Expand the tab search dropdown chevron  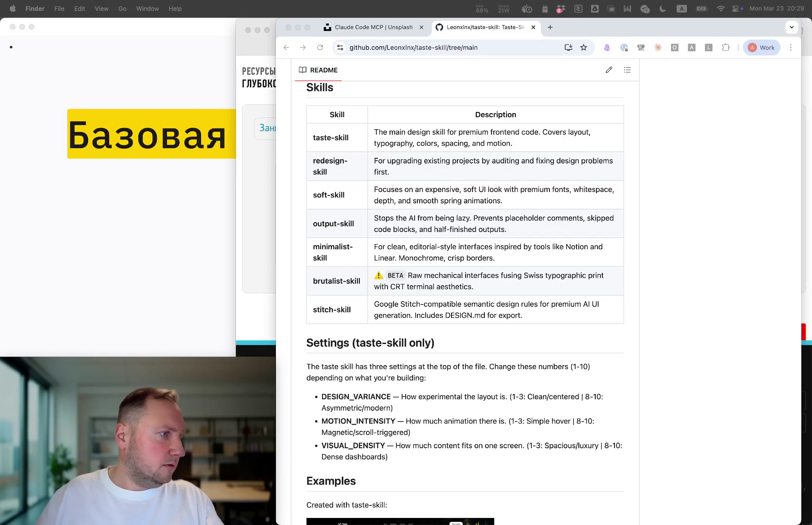point(792,27)
